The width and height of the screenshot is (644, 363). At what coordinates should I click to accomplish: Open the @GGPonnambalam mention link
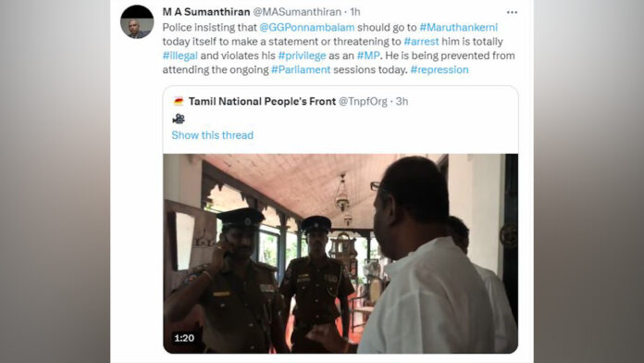pos(307,28)
